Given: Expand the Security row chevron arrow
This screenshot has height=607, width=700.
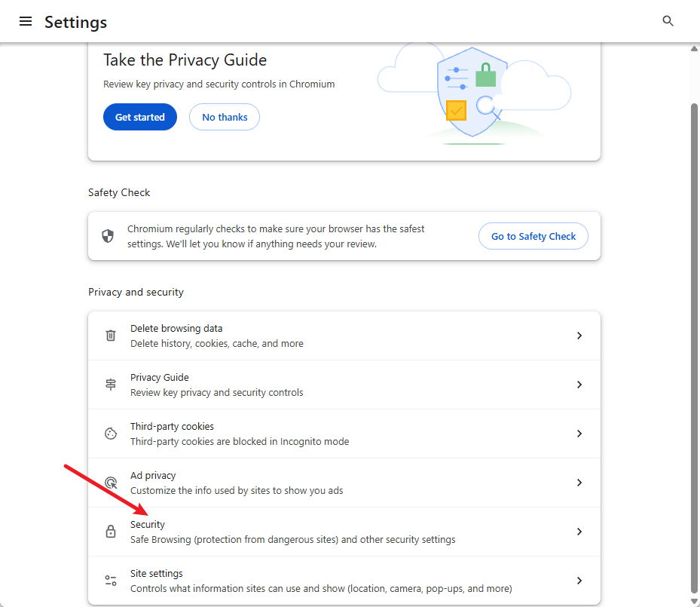Looking at the screenshot, I should [579, 532].
